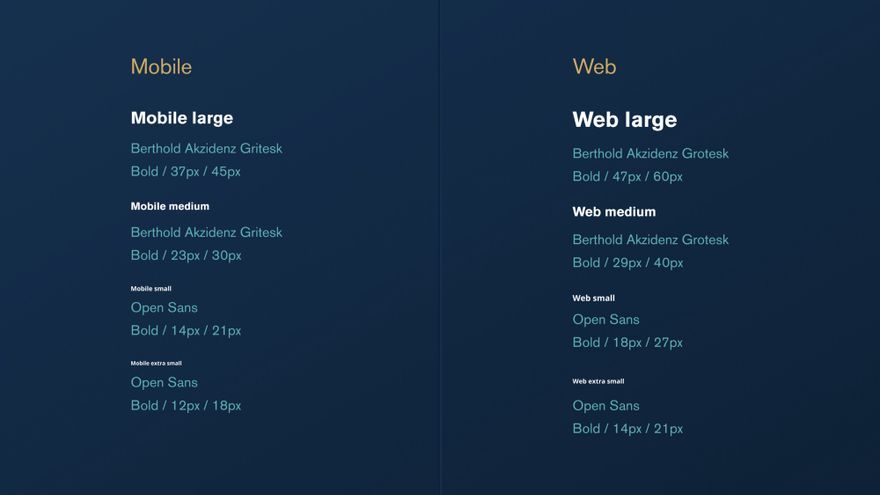Image resolution: width=880 pixels, height=495 pixels.
Task: Click the gold Web heading
Action: click(x=594, y=67)
